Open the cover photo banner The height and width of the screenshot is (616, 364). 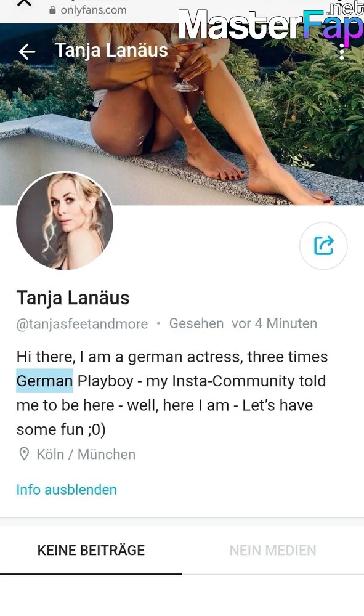tap(182, 114)
